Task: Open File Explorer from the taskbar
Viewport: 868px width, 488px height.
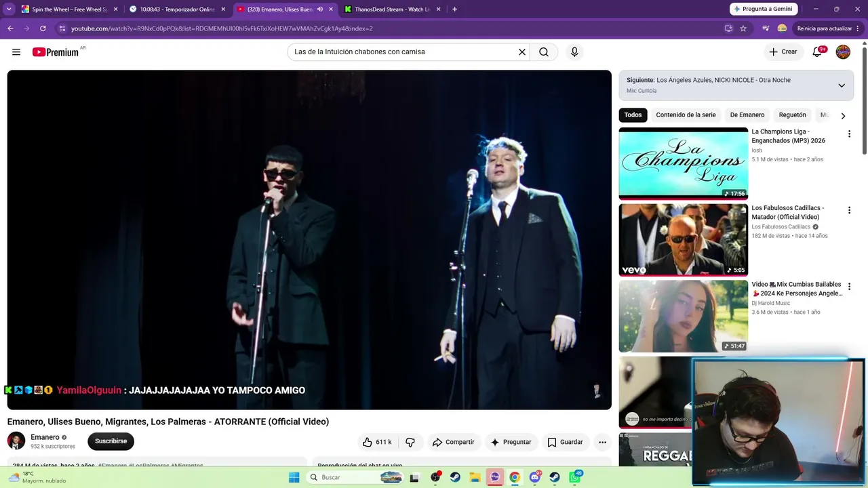Action: point(475,477)
